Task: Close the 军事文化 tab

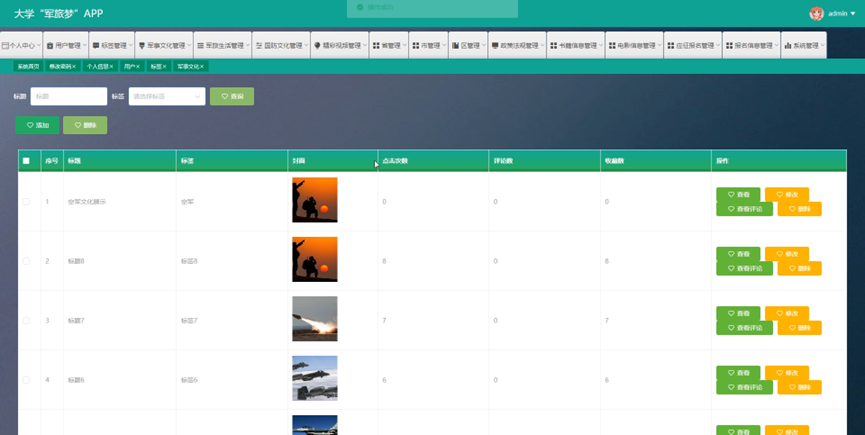Action: [x=202, y=67]
